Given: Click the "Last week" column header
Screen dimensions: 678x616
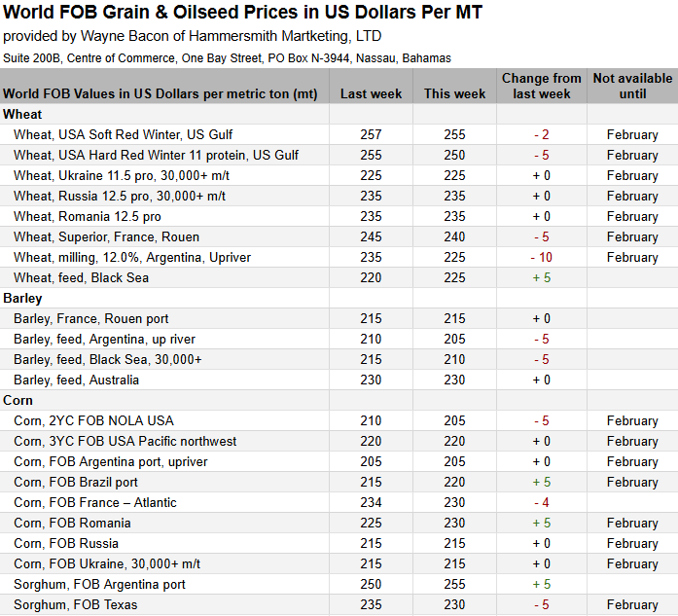Looking at the screenshot, I should click(371, 94).
